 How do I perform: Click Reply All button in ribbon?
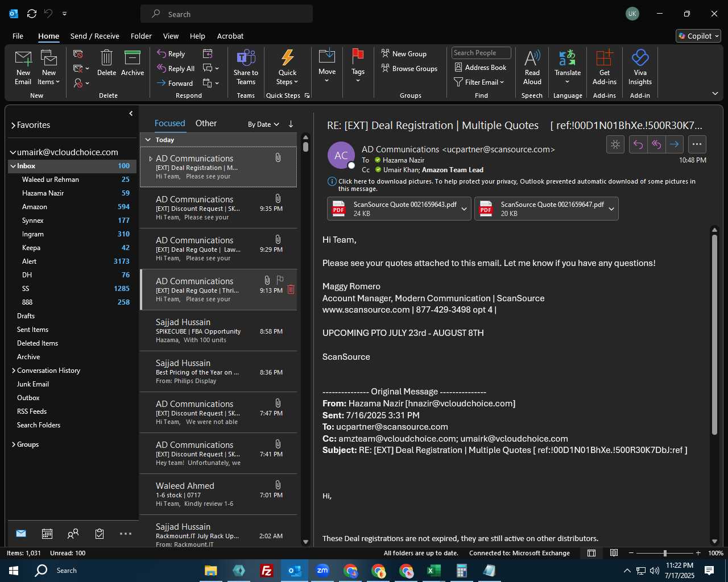coord(176,68)
